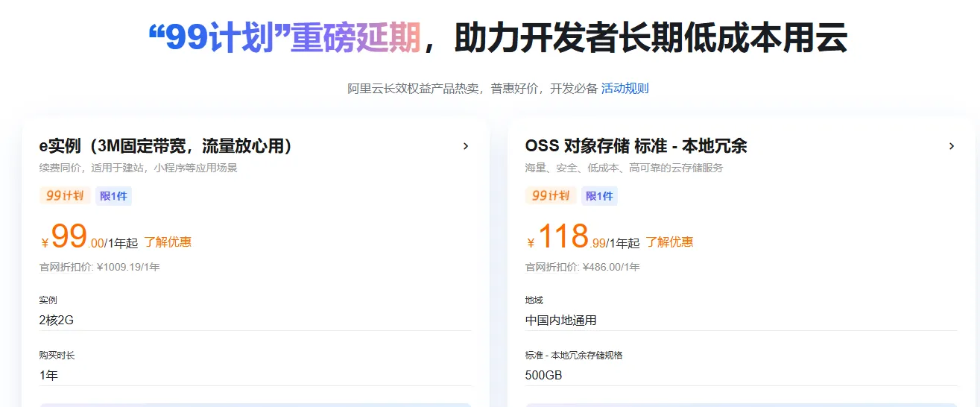Click the 地域 label

coord(534,300)
